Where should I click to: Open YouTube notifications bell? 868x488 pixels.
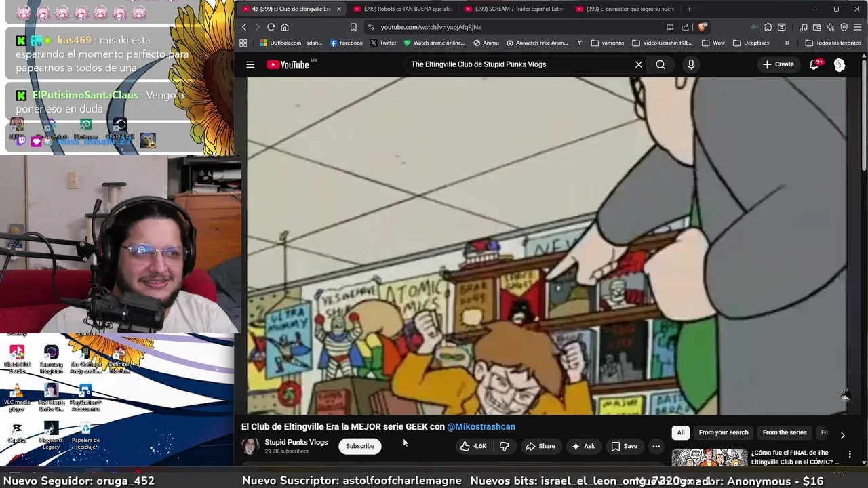point(814,64)
